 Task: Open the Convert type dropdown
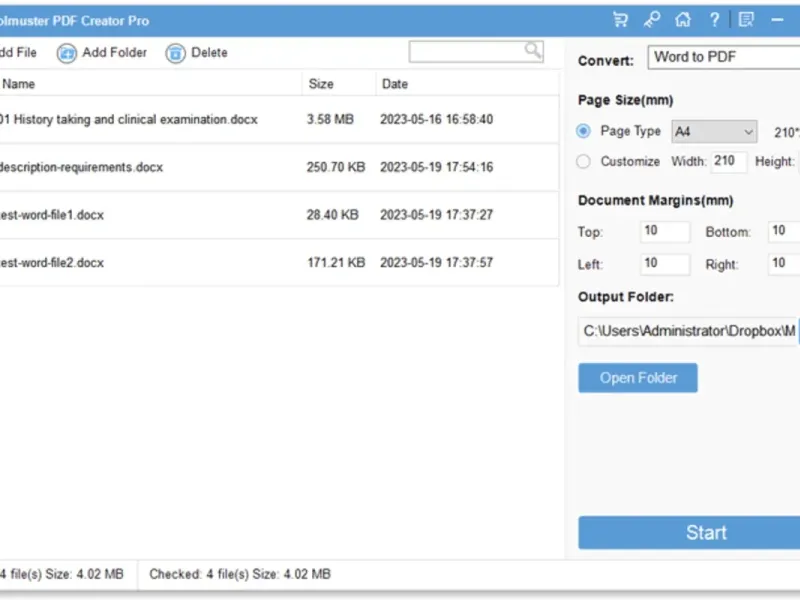pyautogui.click(x=723, y=57)
